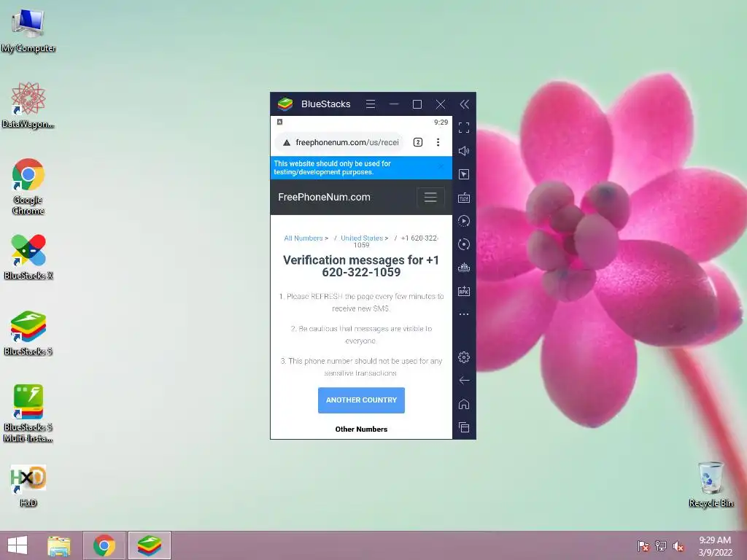The height and width of the screenshot is (560, 747).
Task: Open the DataWagon desktop shortcut
Action: [28, 105]
